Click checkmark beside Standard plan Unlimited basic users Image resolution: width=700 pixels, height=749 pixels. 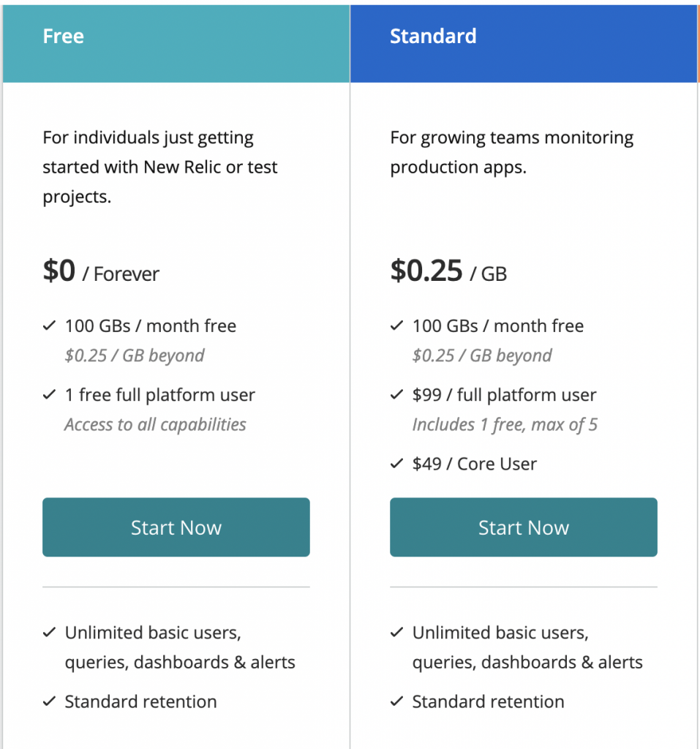pyautogui.click(x=396, y=633)
